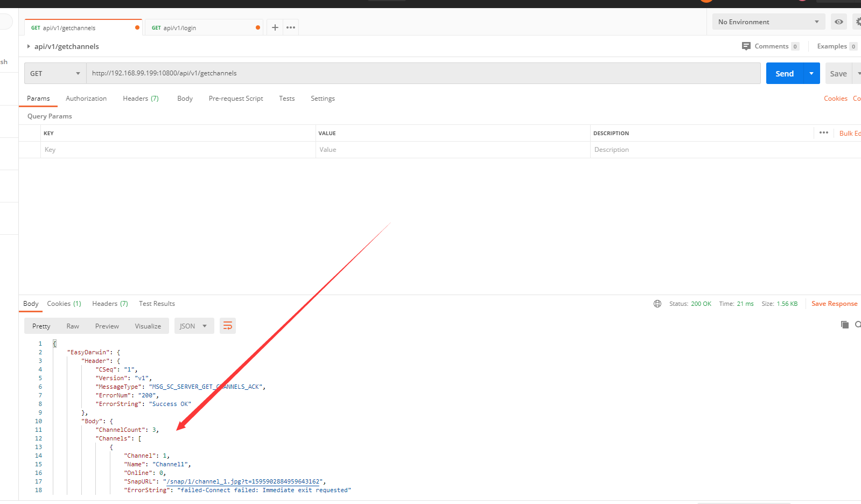The image size is (861, 504).
Task: Open tab options three-dot menu
Action: pos(291,27)
